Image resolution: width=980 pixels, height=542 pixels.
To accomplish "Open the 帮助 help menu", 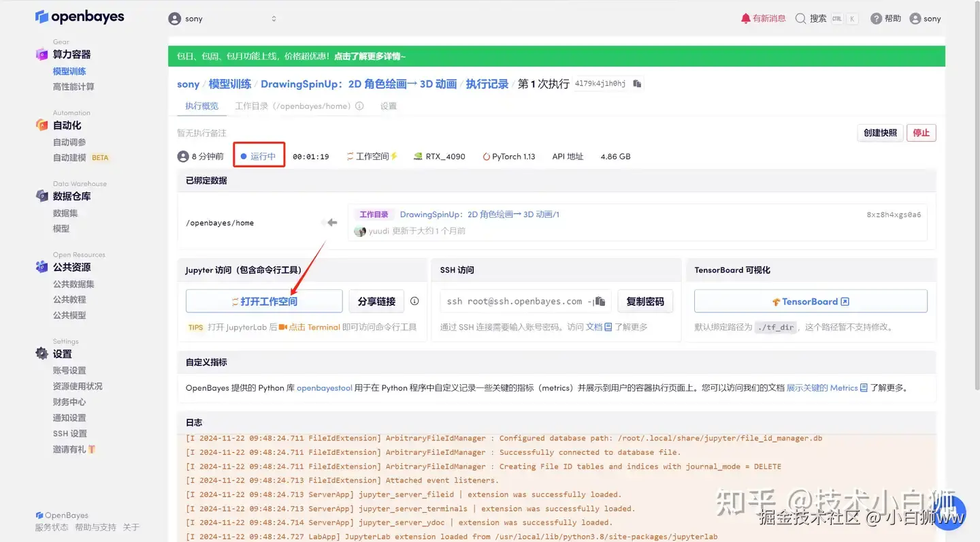I will pos(885,18).
